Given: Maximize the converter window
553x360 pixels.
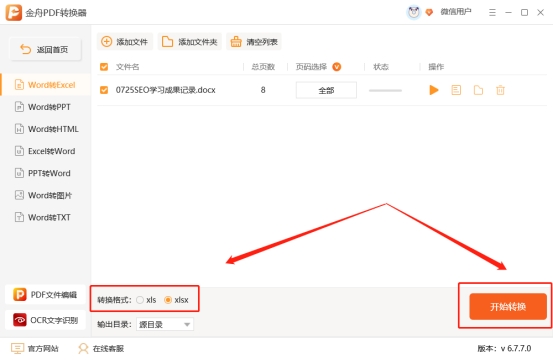Looking at the screenshot, I should coord(524,13).
